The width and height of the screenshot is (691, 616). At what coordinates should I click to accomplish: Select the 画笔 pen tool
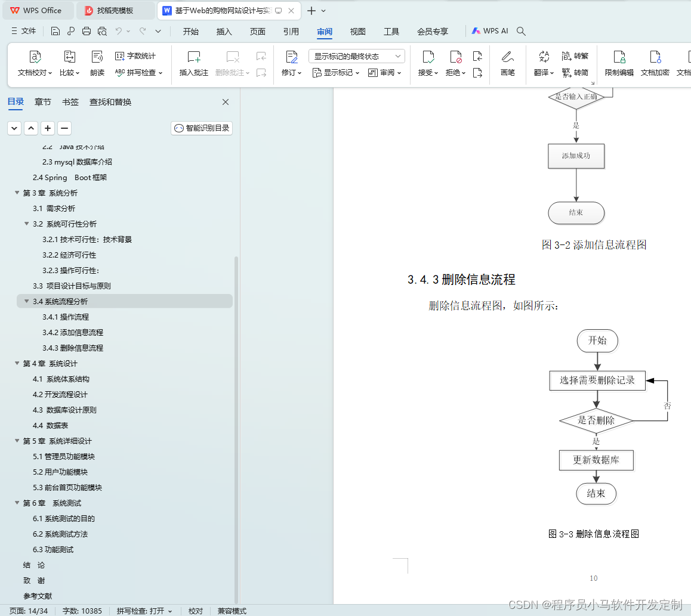508,63
